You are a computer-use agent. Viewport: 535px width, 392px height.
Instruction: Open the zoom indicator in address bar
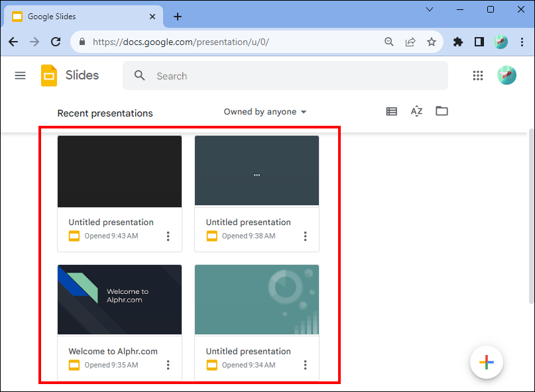[x=389, y=42]
